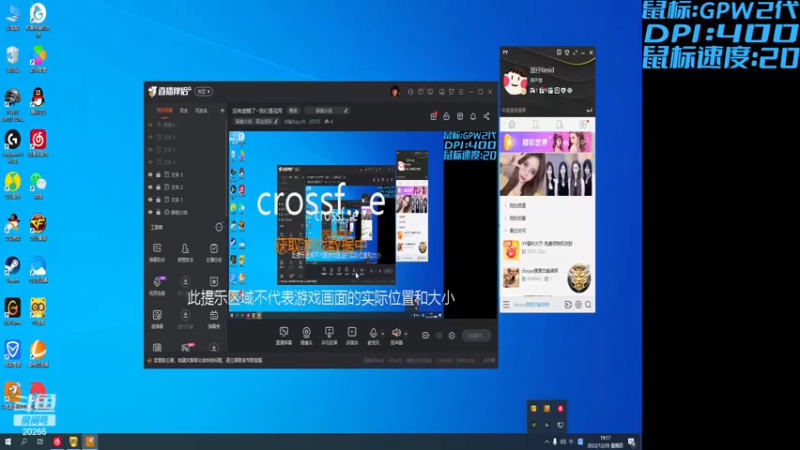
Task: Click the taskbar clock and date
Action: pos(605,442)
